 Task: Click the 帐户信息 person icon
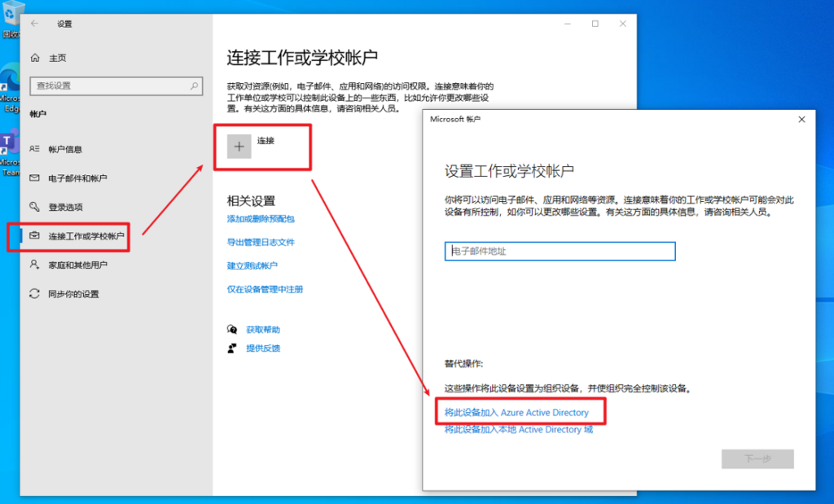coord(34,149)
